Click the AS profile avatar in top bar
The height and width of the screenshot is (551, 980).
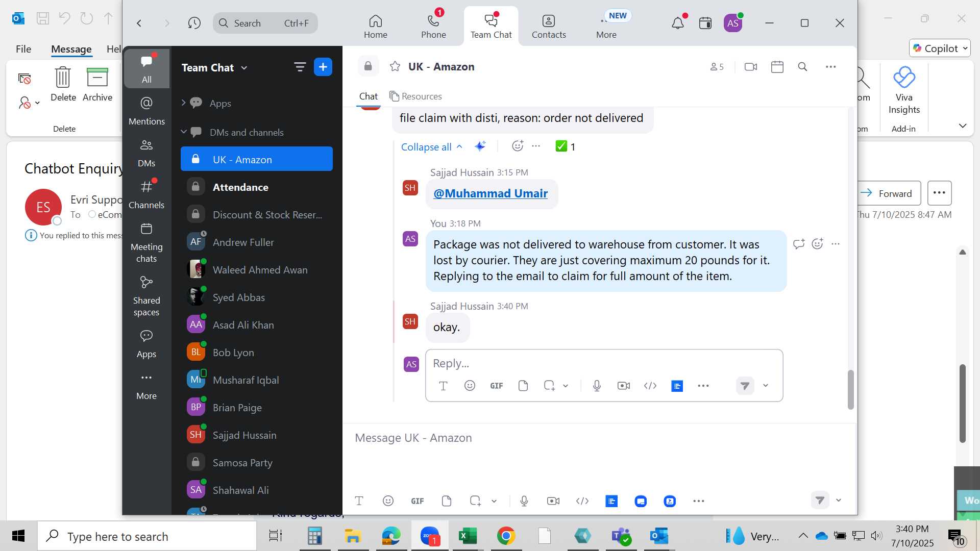[x=733, y=23]
